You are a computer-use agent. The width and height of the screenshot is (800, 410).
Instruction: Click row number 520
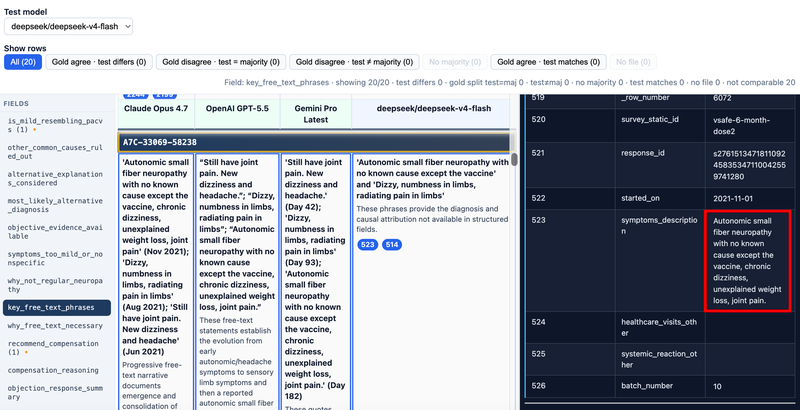point(538,119)
